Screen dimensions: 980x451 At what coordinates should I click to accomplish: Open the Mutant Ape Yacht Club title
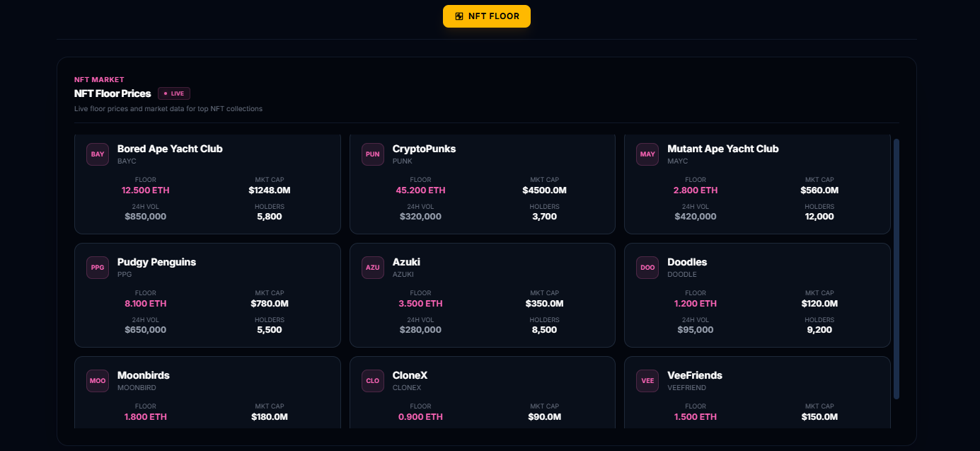tap(723, 149)
